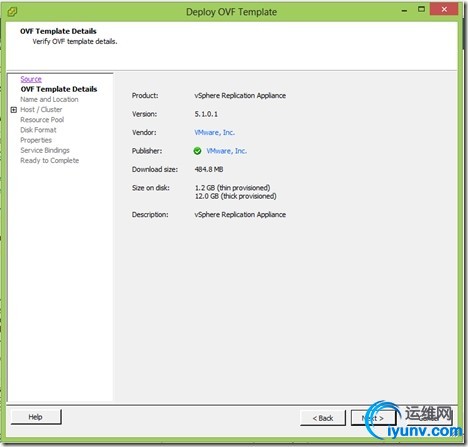Click the Download size: label
Viewport: 468px width, 447px height.
pos(155,169)
